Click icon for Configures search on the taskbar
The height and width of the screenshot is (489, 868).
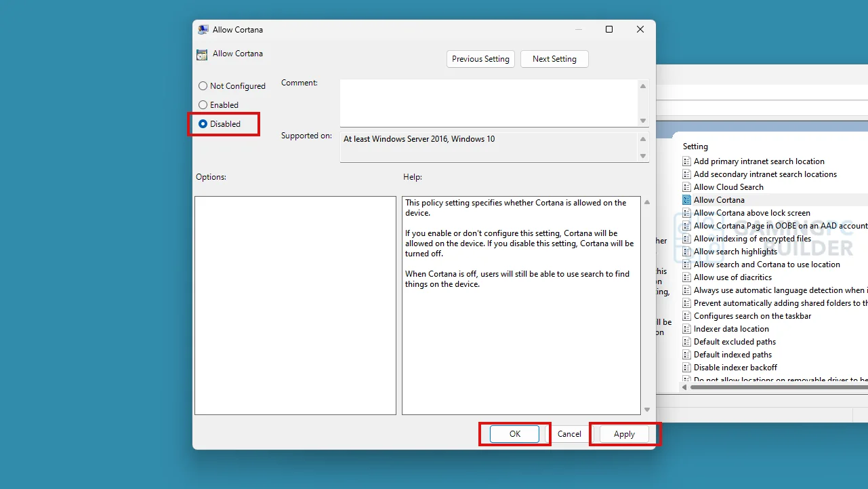click(687, 316)
